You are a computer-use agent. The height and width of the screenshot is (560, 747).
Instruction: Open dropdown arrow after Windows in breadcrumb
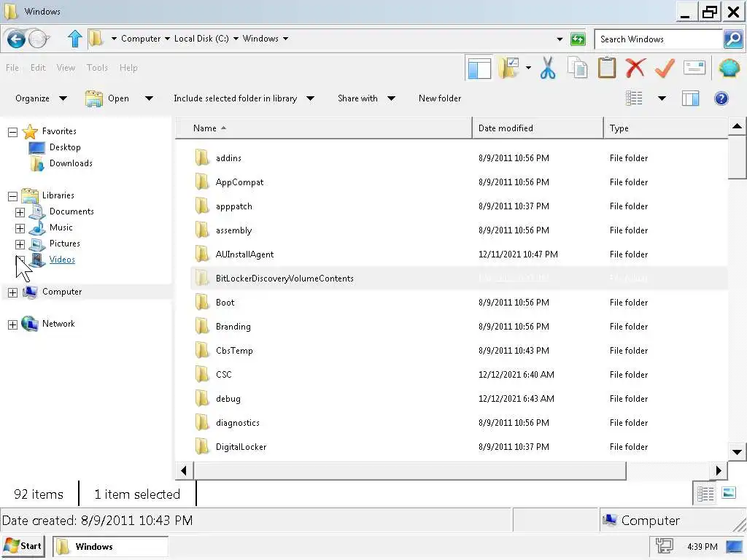[285, 39]
